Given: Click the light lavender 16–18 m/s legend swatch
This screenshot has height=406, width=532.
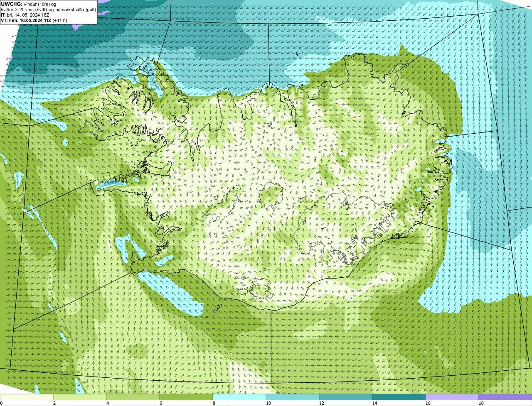Looking at the screenshot, I should pos(452,397).
